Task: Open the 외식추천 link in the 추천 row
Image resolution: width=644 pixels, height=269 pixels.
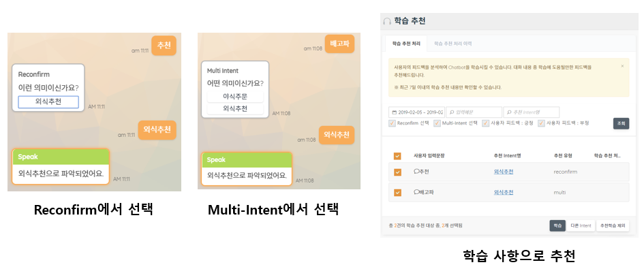Action: point(503,172)
